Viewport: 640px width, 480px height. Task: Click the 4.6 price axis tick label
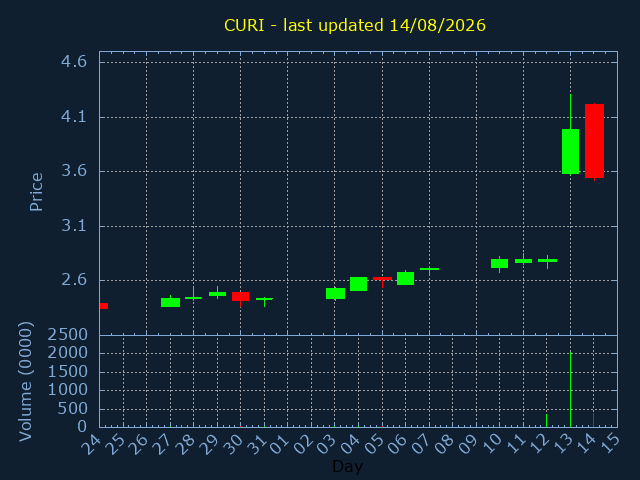point(74,62)
